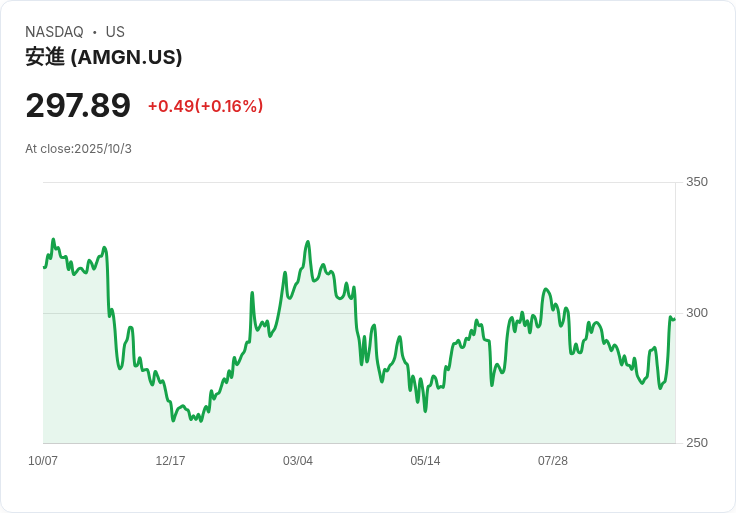Click the chart dip near 05/14
The image size is (736, 513).
[x=425, y=411]
